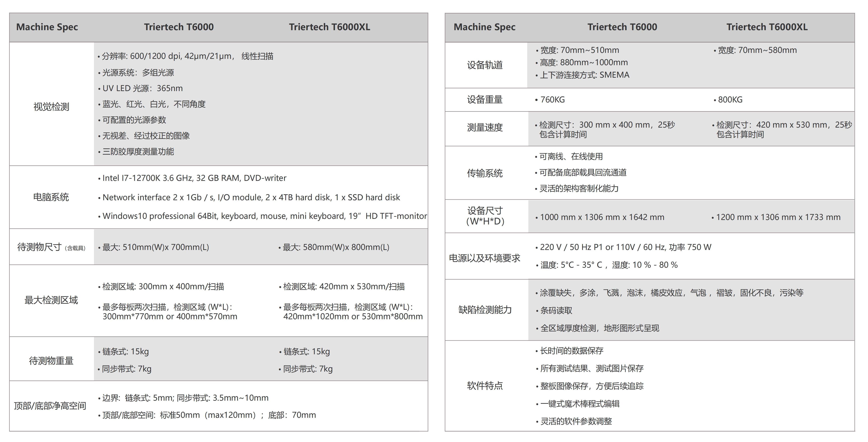
Task: Select the 传输系统 row label
Action: click(x=485, y=173)
